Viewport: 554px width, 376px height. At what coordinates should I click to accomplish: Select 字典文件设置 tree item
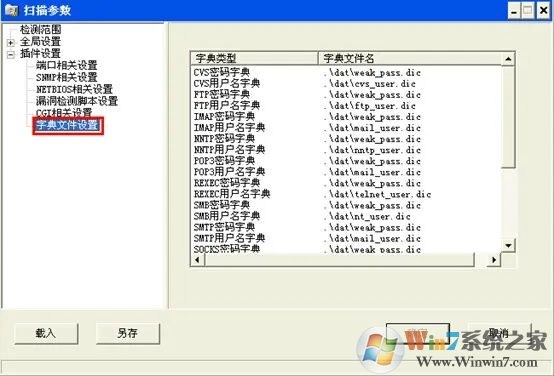[68, 125]
